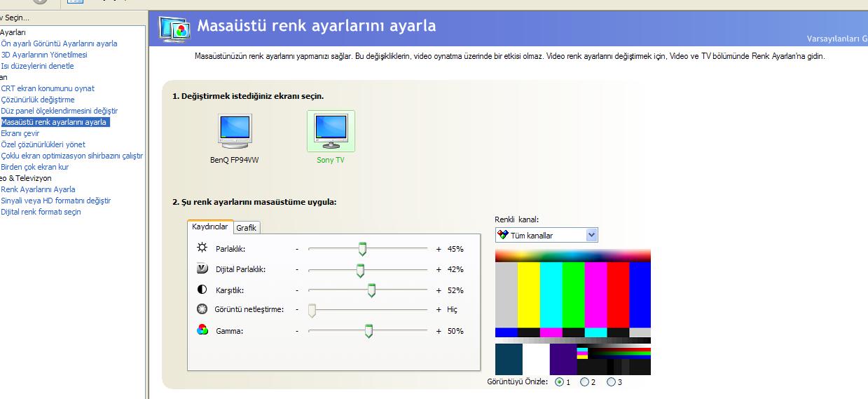The height and width of the screenshot is (399, 868).
Task: Select preview image option 1
Action: [x=559, y=382]
